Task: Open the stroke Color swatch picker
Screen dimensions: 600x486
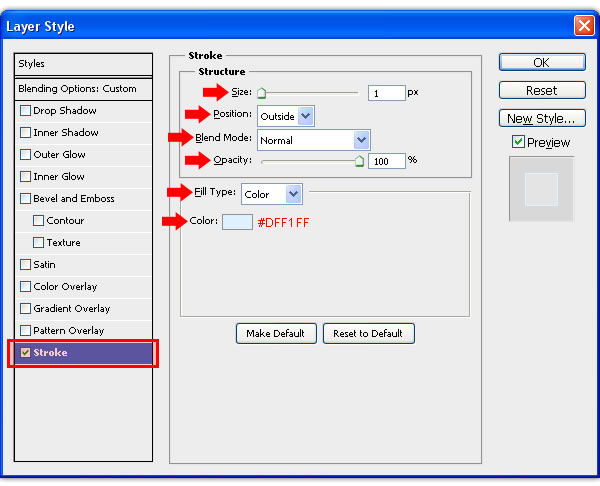Action: point(237,222)
